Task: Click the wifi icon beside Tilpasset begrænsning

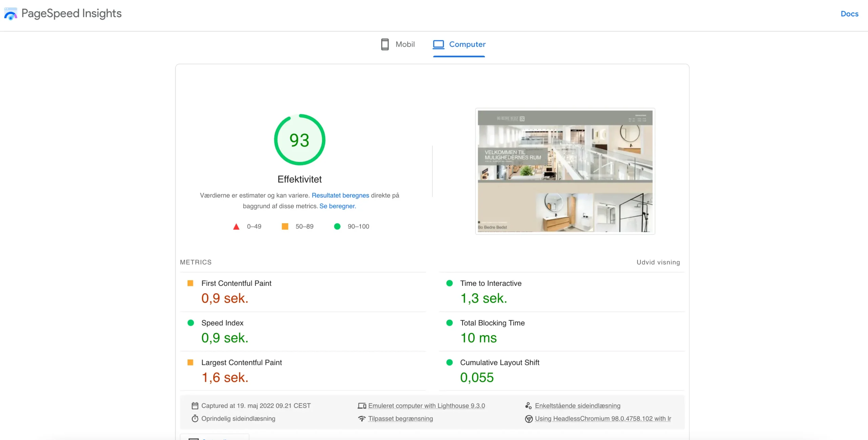Action: [362, 419]
